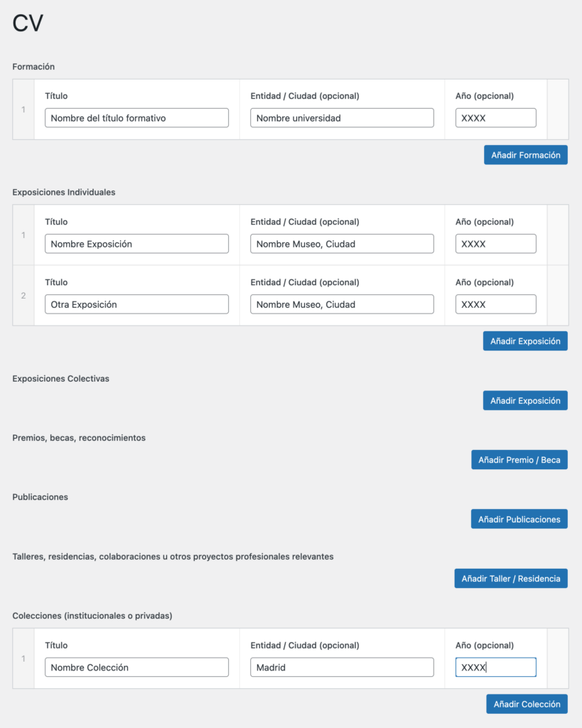Click the Añadir Premio / Beca button
Viewport: 582px width, 728px height.
[519, 459]
